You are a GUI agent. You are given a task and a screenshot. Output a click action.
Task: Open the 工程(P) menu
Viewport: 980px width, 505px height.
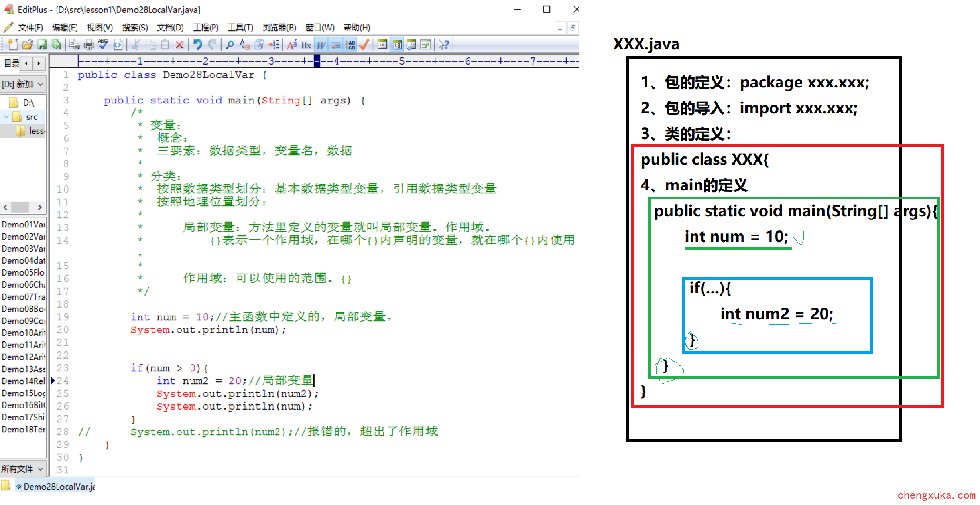click(x=206, y=27)
